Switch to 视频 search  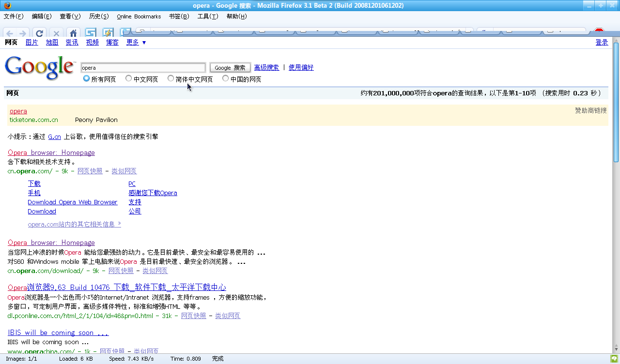coord(93,43)
